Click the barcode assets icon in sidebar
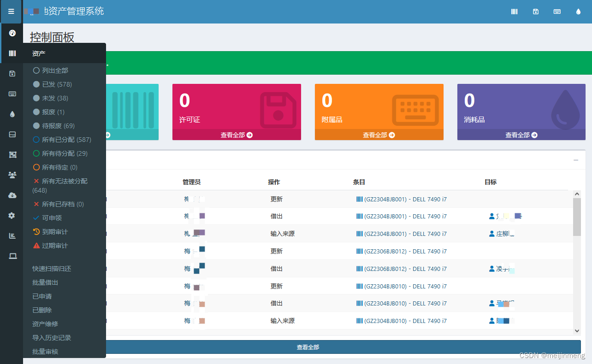592x364 pixels. click(12, 53)
